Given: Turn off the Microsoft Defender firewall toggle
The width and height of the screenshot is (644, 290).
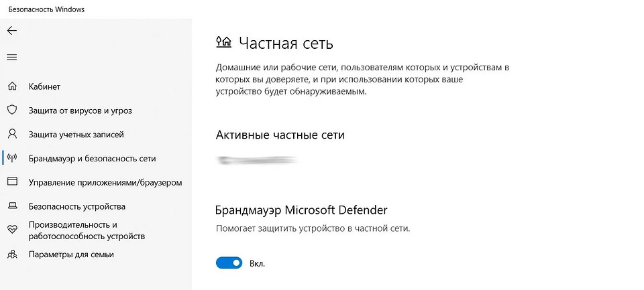Looking at the screenshot, I should point(229,263).
